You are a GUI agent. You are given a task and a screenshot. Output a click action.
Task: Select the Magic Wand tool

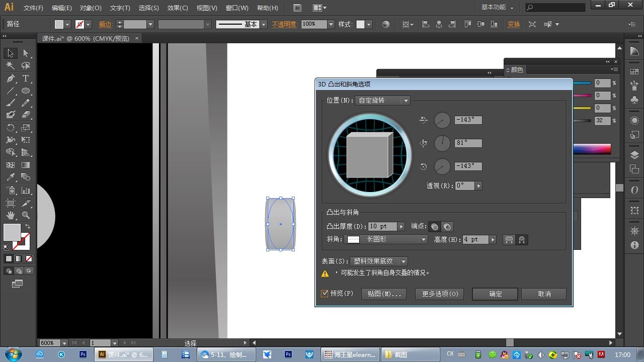[11, 65]
